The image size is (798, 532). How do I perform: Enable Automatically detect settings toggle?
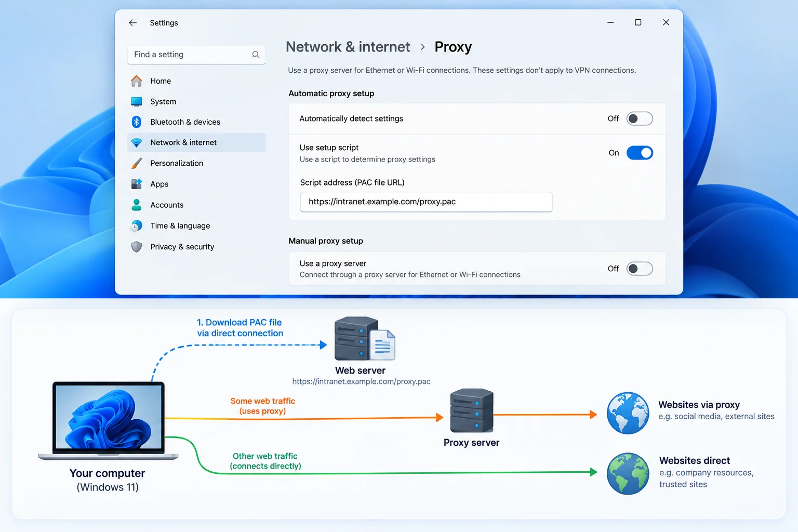point(640,118)
